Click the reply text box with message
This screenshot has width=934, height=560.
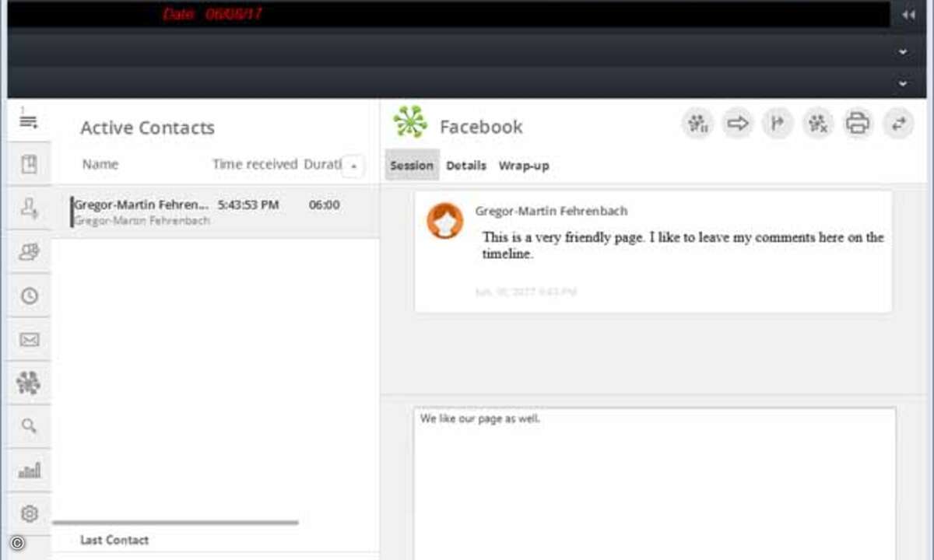point(655,484)
